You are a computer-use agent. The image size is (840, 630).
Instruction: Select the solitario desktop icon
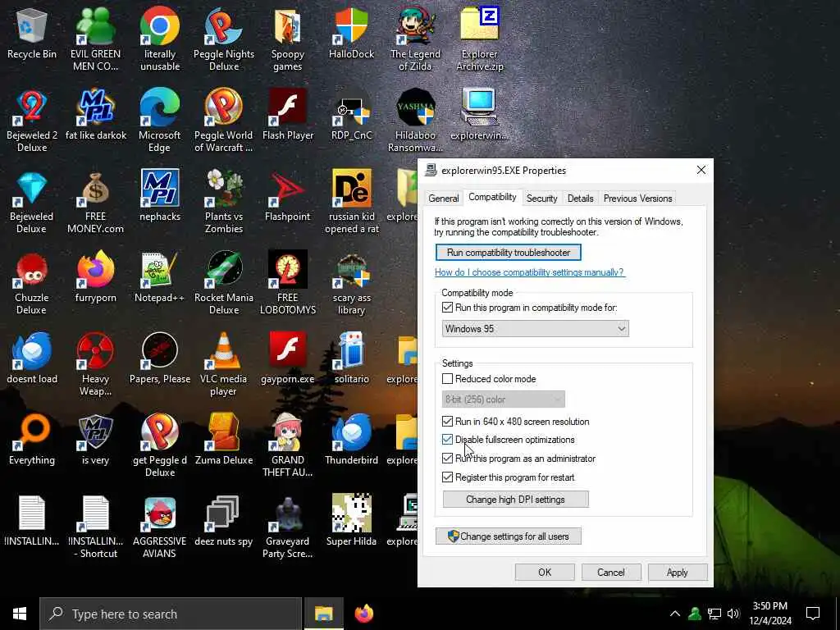point(351,358)
